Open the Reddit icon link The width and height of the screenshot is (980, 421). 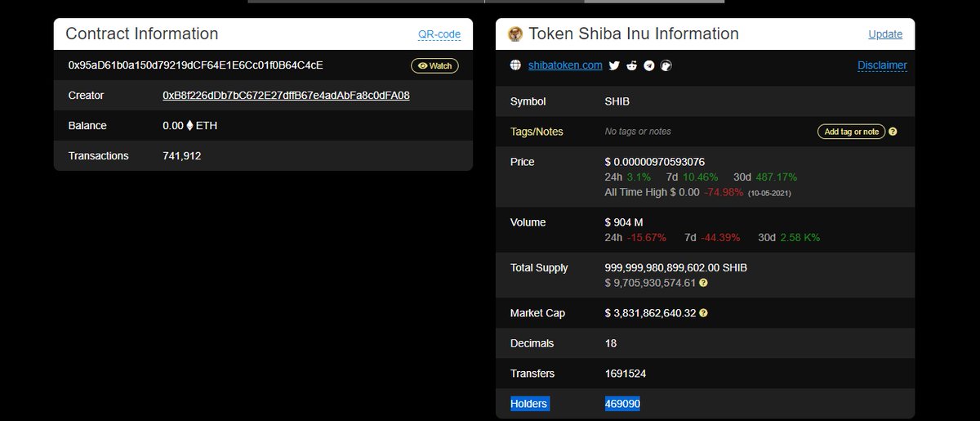coord(632,65)
